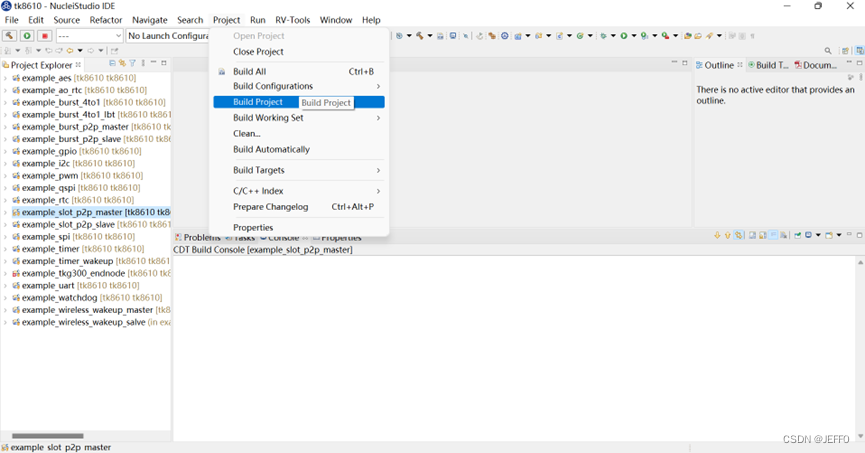Screen dimensions: 865x453
Task: Open dropdown next to Debug icon
Action: click(x=613, y=36)
